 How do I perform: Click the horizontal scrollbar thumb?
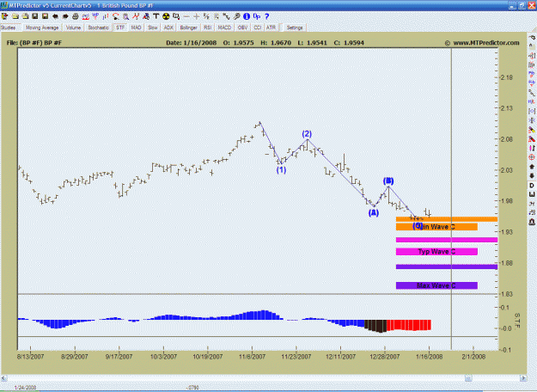tap(468, 378)
